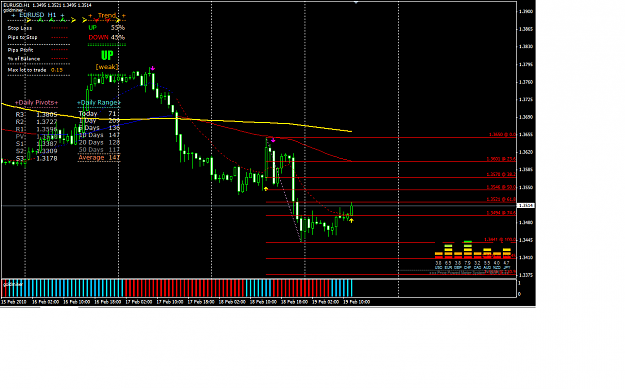Select the JPY currency strength bar
The height and width of the screenshot is (389, 625).
point(507,253)
